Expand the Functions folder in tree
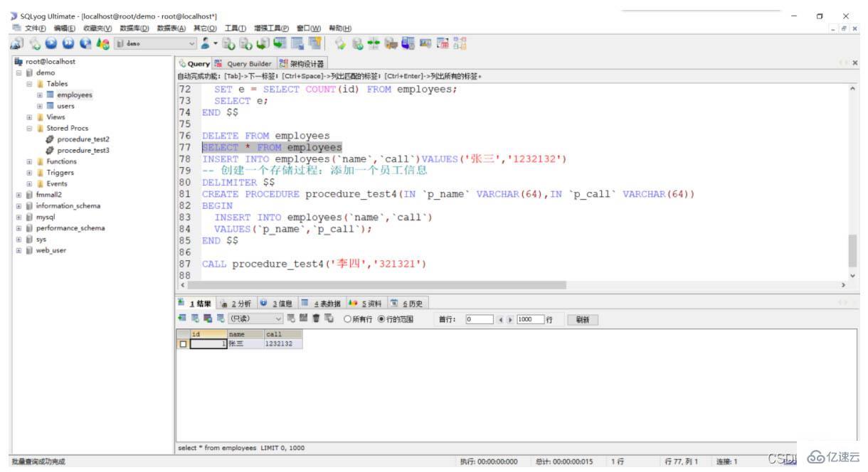868x472 pixels. [x=28, y=161]
